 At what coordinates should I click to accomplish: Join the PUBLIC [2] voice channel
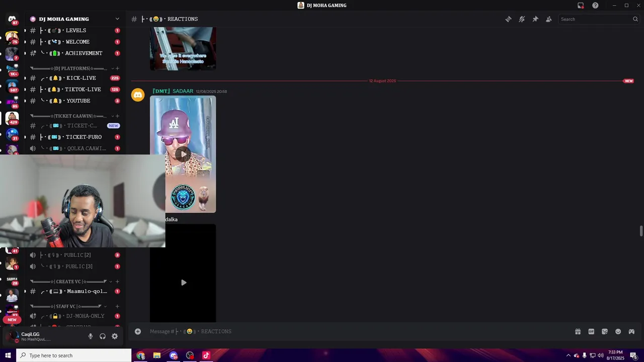pos(74,255)
